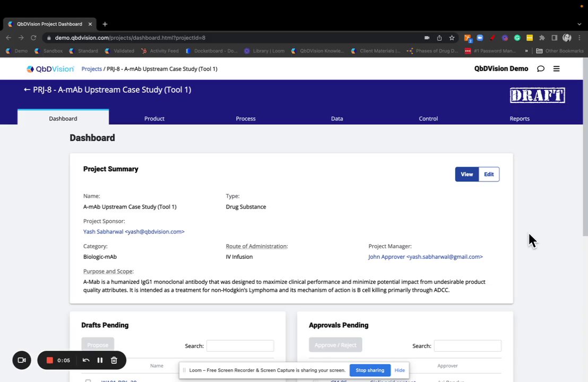This screenshot has height=382, width=588.
Task: Open the Chrome profile avatar
Action: coord(567,38)
